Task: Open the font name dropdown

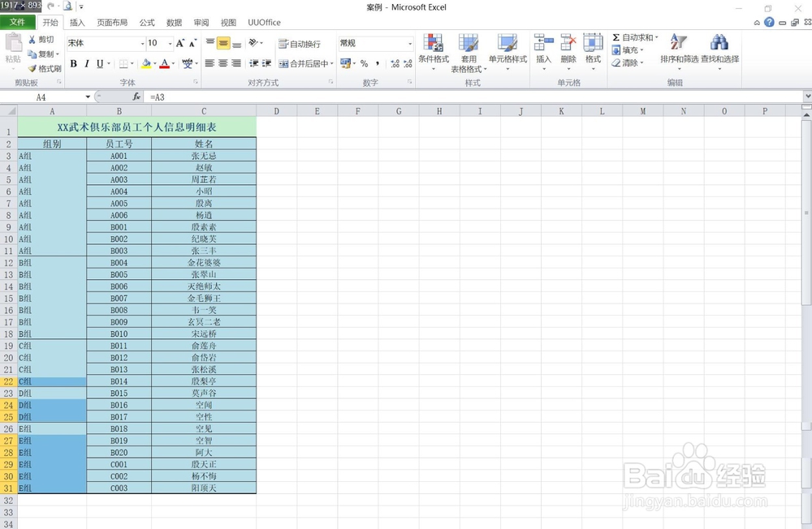Action: point(142,44)
